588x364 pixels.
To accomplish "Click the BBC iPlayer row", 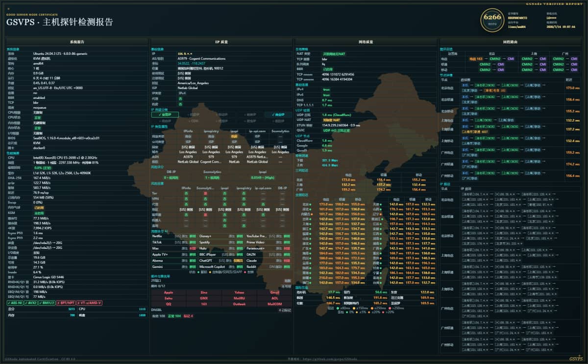I will [221, 254].
